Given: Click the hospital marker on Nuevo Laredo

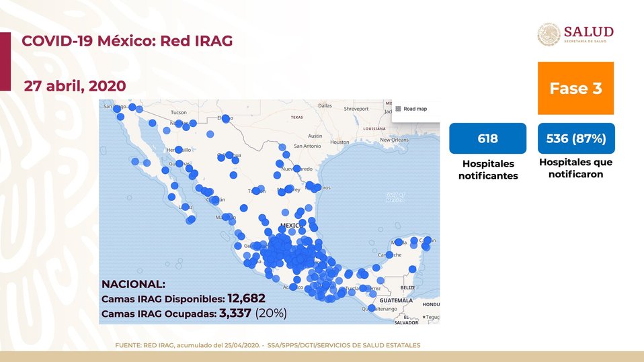Looking at the screenshot, I should pos(296,169).
